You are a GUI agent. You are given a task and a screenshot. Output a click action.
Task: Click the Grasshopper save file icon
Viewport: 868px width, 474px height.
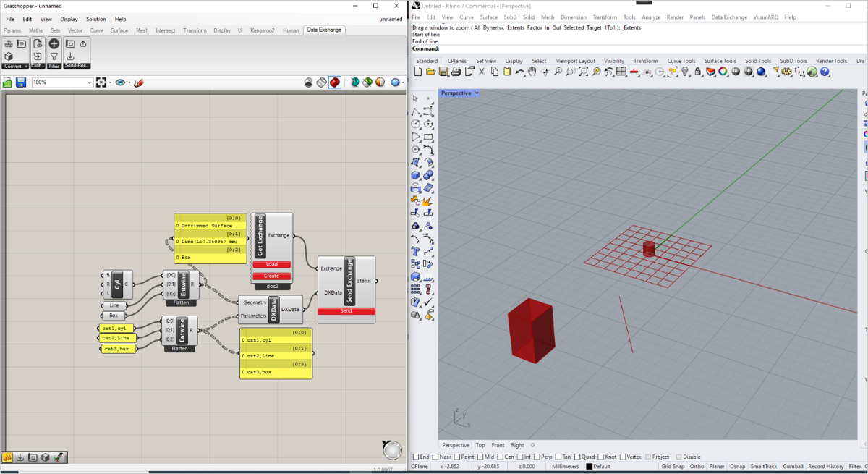coord(21,82)
